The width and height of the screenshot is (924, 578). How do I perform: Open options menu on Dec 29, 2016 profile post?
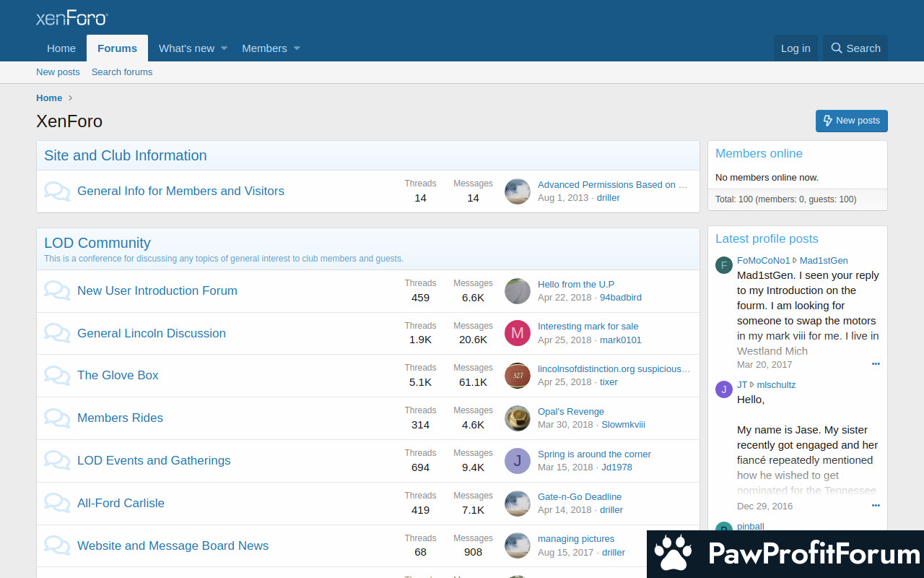click(876, 506)
